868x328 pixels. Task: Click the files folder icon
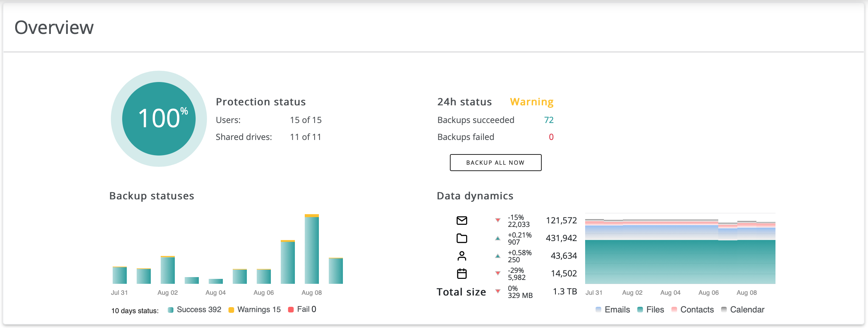click(x=462, y=238)
